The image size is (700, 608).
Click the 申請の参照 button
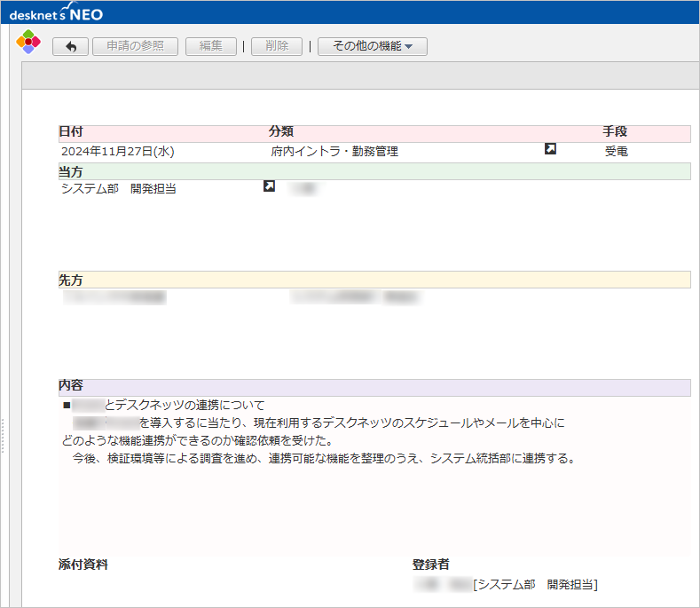point(135,46)
